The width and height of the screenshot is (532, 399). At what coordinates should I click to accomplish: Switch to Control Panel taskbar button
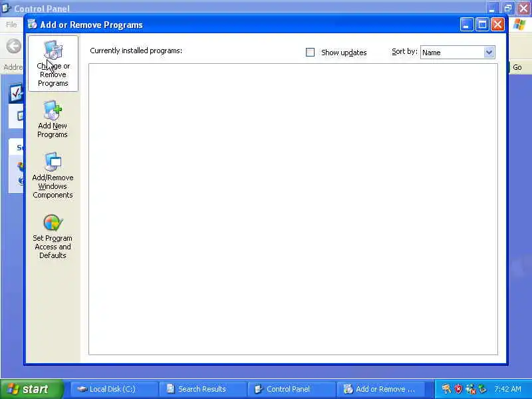coord(291,389)
